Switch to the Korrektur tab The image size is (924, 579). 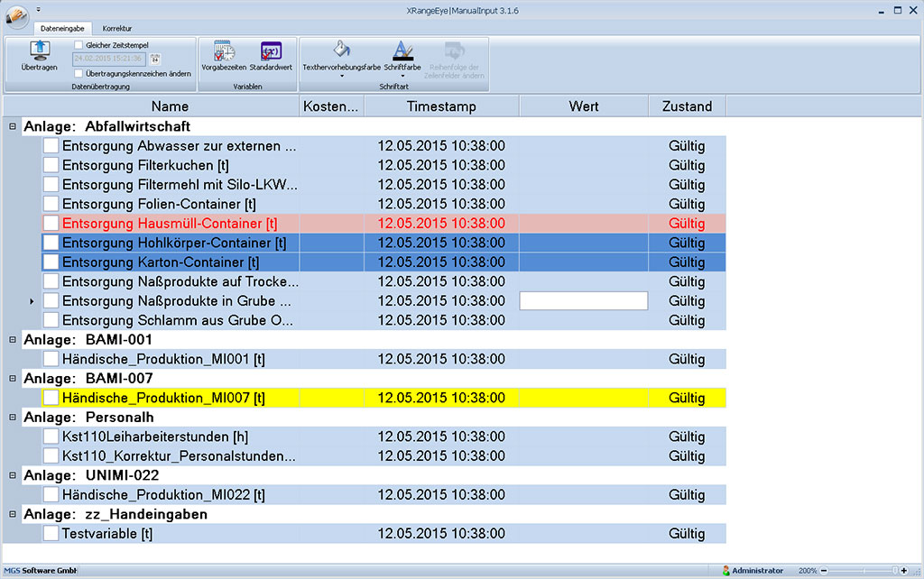[117, 28]
